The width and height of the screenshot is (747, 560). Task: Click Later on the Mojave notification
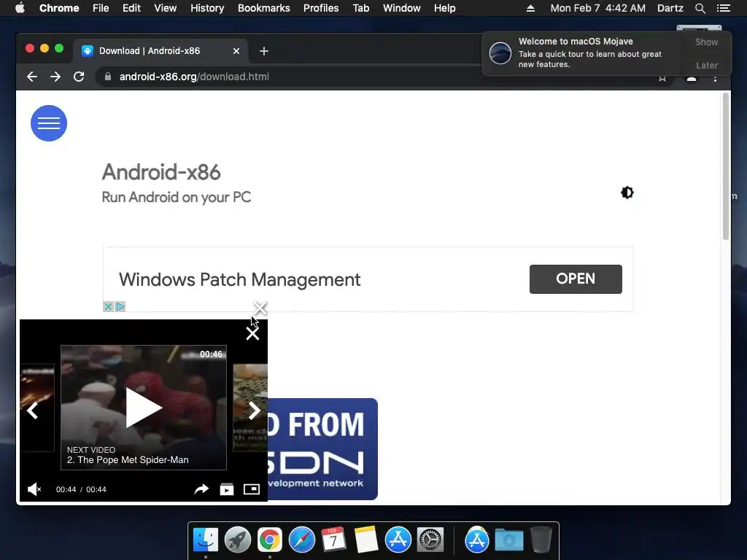[706, 65]
